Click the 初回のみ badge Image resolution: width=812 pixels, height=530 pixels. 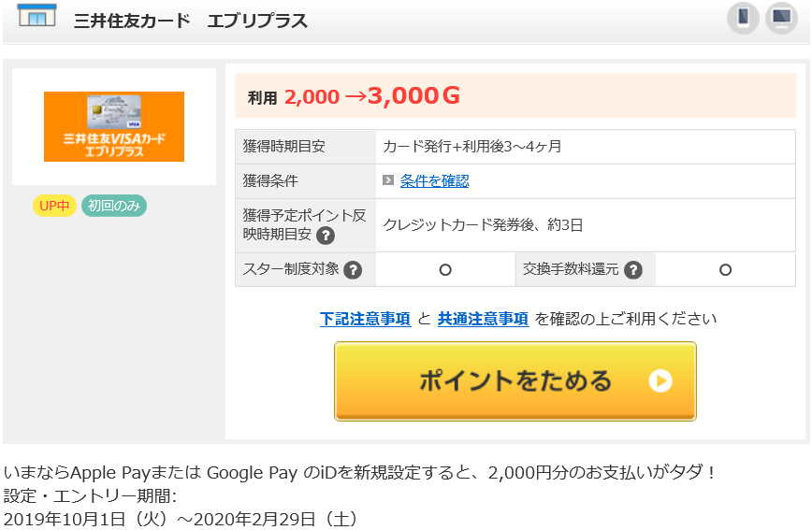114,206
